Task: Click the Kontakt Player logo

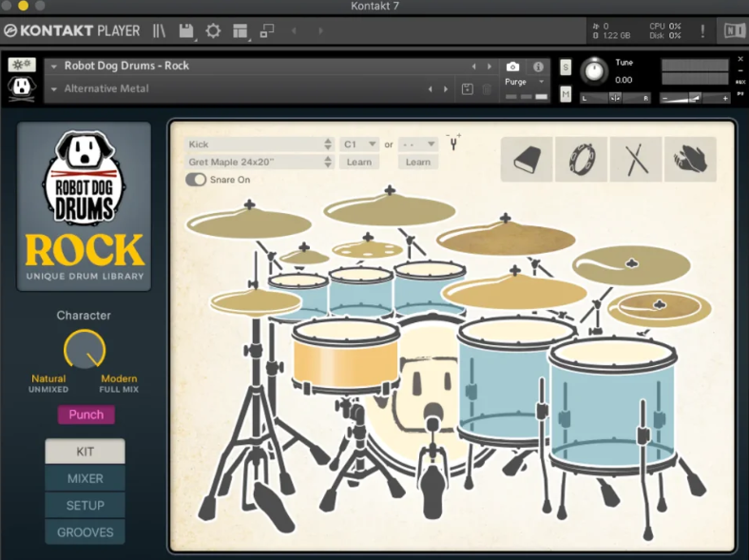Action: [72, 31]
